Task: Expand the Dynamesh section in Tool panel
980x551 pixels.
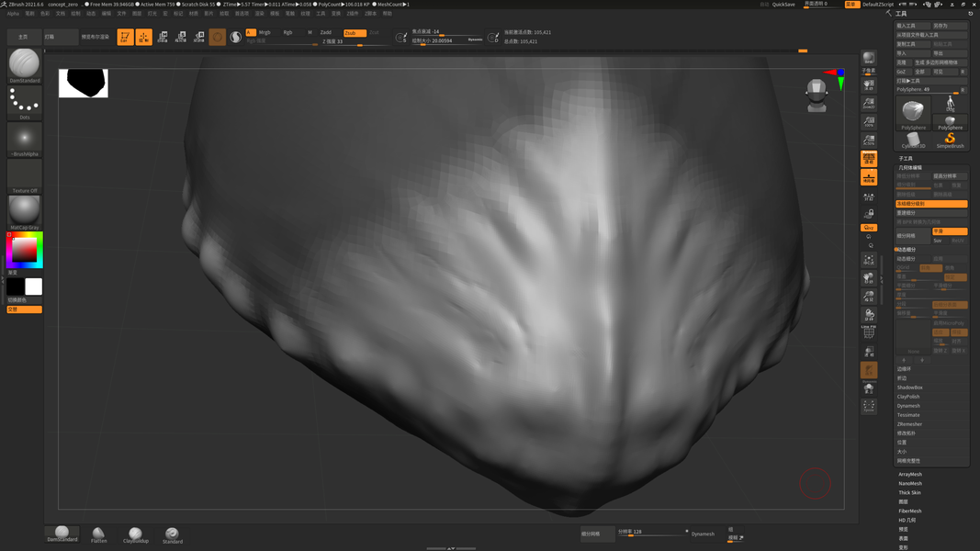Action: pos(908,406)
